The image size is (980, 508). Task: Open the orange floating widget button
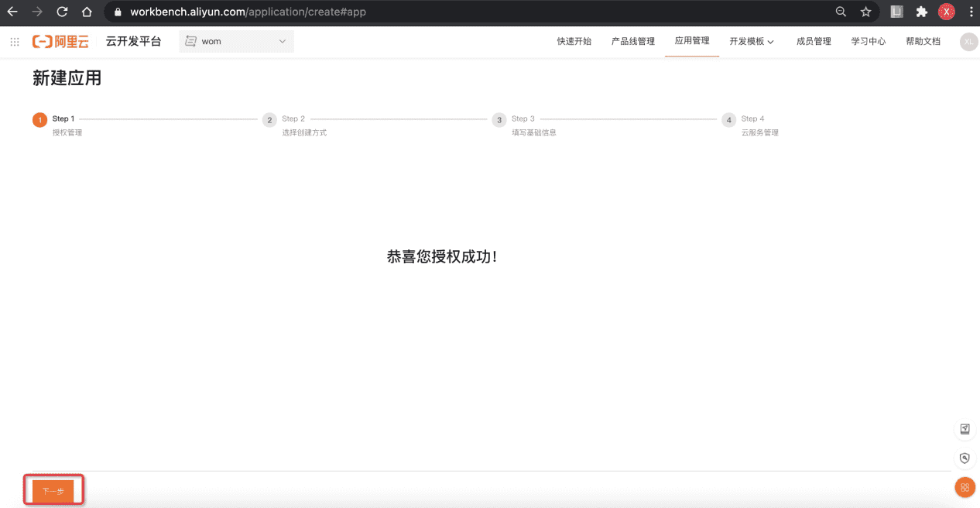(965, 487)
